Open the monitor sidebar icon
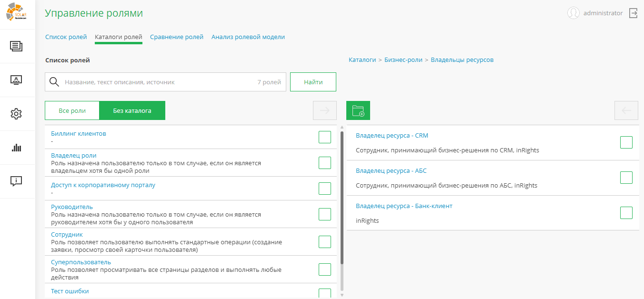Viewport: 644px width, 299px height. click(x=16, y=80)
